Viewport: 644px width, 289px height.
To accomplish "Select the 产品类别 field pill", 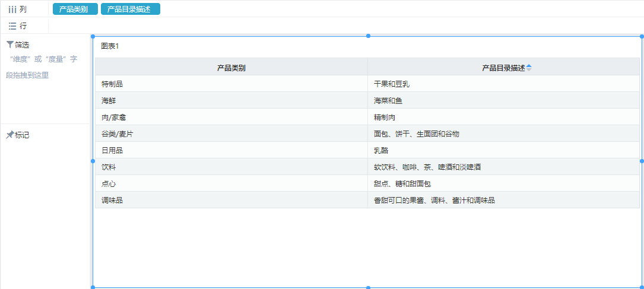I will [75, 9].
